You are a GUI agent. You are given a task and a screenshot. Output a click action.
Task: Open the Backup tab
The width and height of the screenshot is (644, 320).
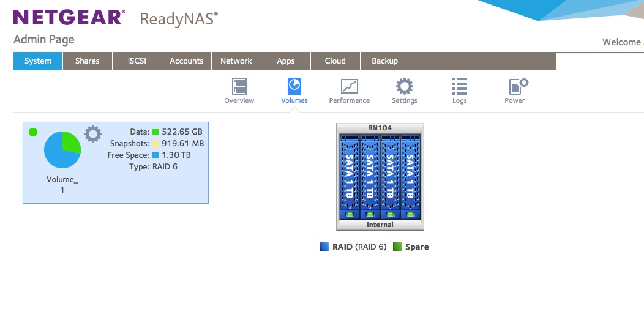(385, 61)
